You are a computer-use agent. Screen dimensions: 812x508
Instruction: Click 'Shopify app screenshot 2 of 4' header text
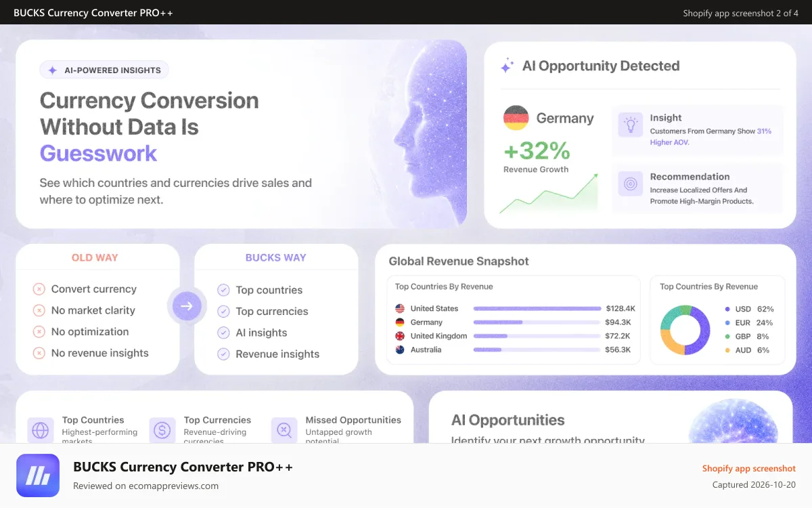[741, 13]
